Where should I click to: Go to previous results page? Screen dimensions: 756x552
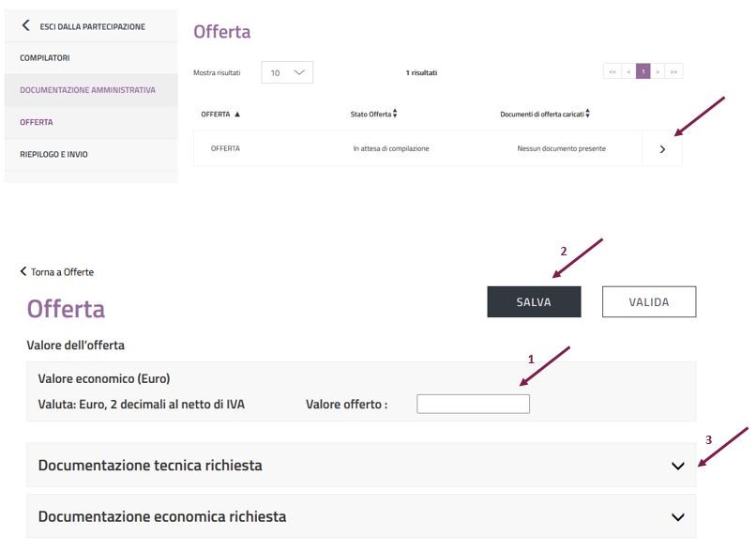click(x=628, y=72)
